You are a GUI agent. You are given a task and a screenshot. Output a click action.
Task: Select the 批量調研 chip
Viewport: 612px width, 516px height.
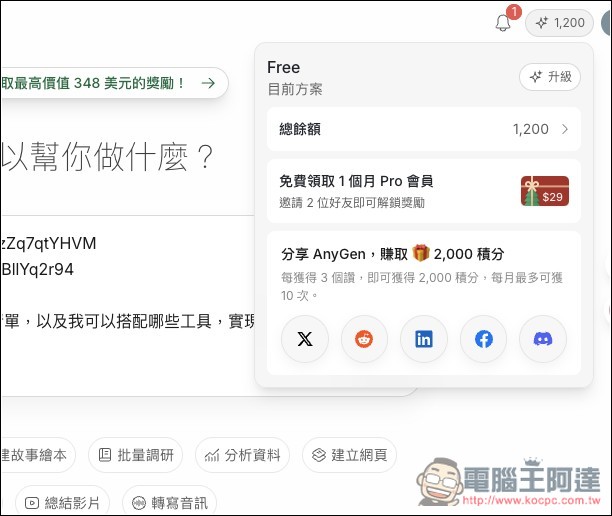[135, 455]
